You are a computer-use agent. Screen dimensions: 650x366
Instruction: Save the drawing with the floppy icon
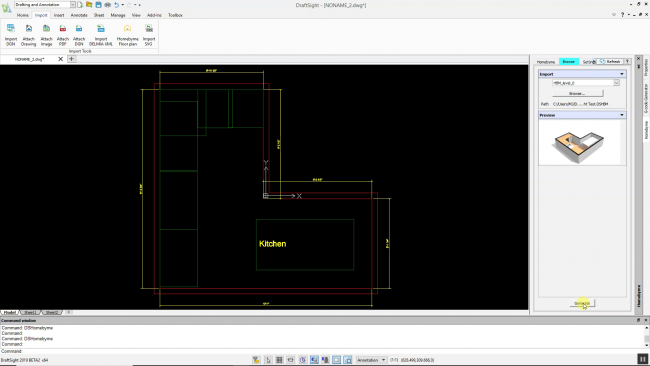98,5
